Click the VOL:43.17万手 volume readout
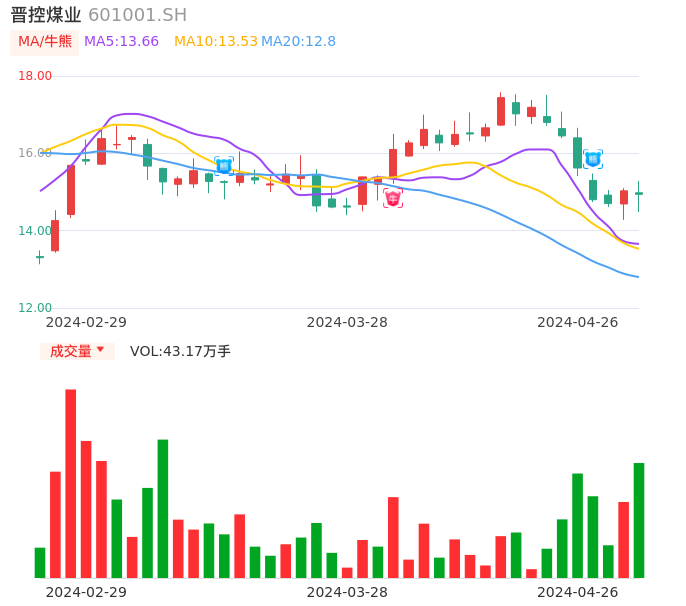The width and height of the screenshot is (686, 606). pyautogui.click(x=180, y=351)
